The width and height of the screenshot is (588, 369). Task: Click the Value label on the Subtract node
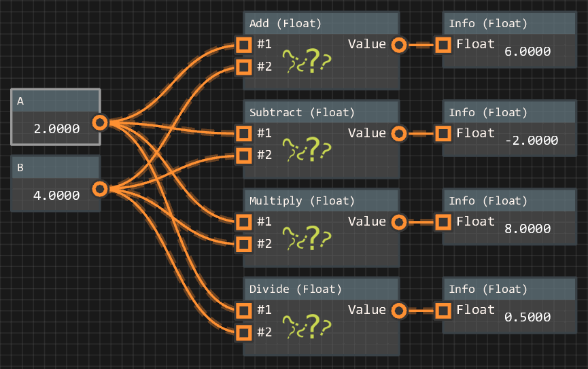click(367, 133)
